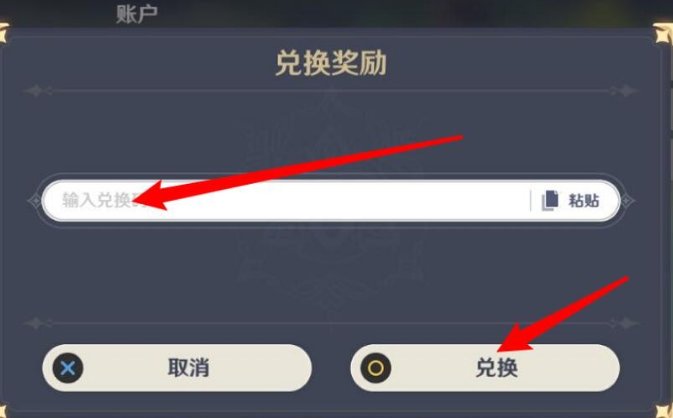Click the 兑换 redeem button

[485, 368]
